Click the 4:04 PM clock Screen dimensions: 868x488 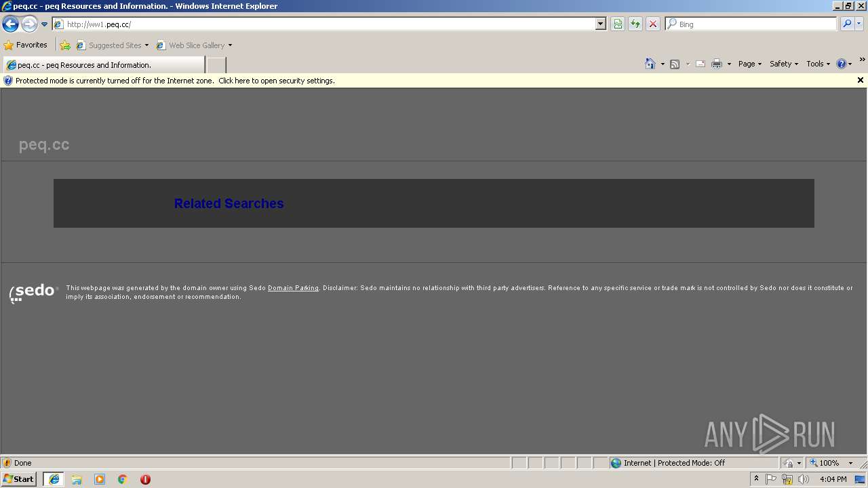pos(833,479)
